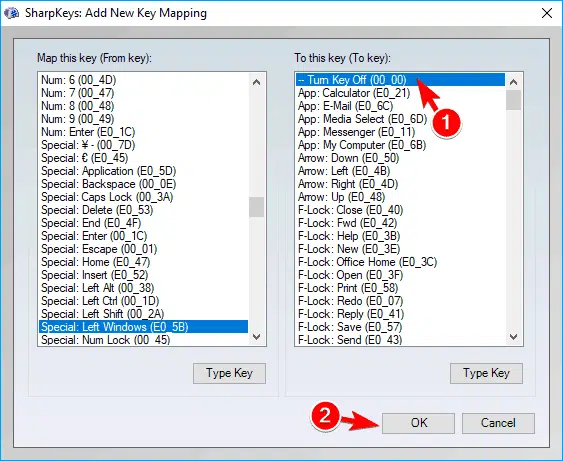Select Special: Left Windows (E0_5B) entry
This screenshot has height=461, width=563.
143,327
